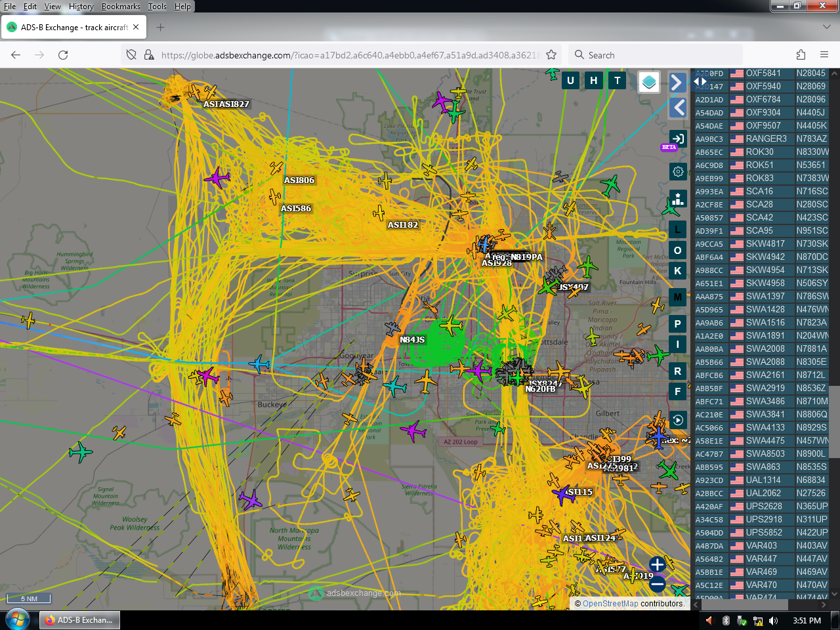This screenshot has width=840, height=630.
Task: Toggle the P map option
Action: pos(678,324)
